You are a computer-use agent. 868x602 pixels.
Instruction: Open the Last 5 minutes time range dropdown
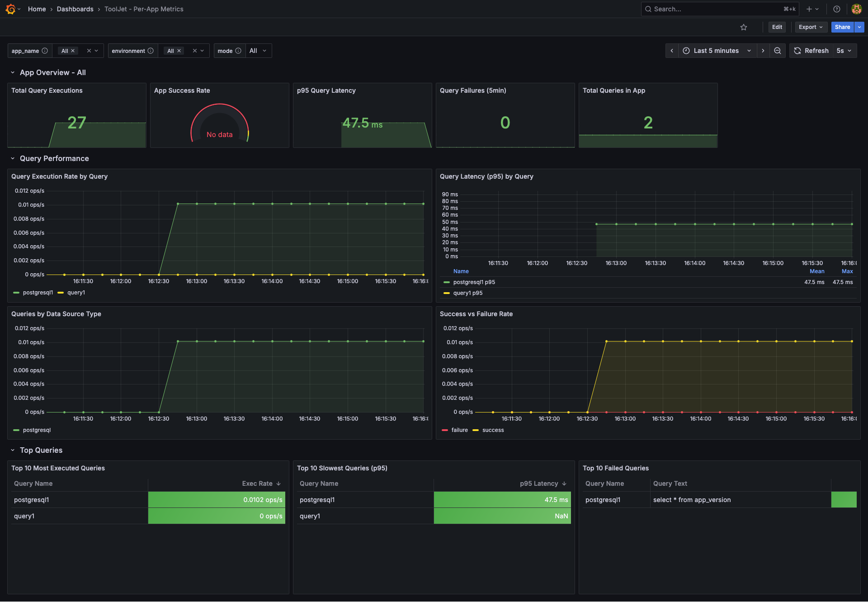pos(717,51)
